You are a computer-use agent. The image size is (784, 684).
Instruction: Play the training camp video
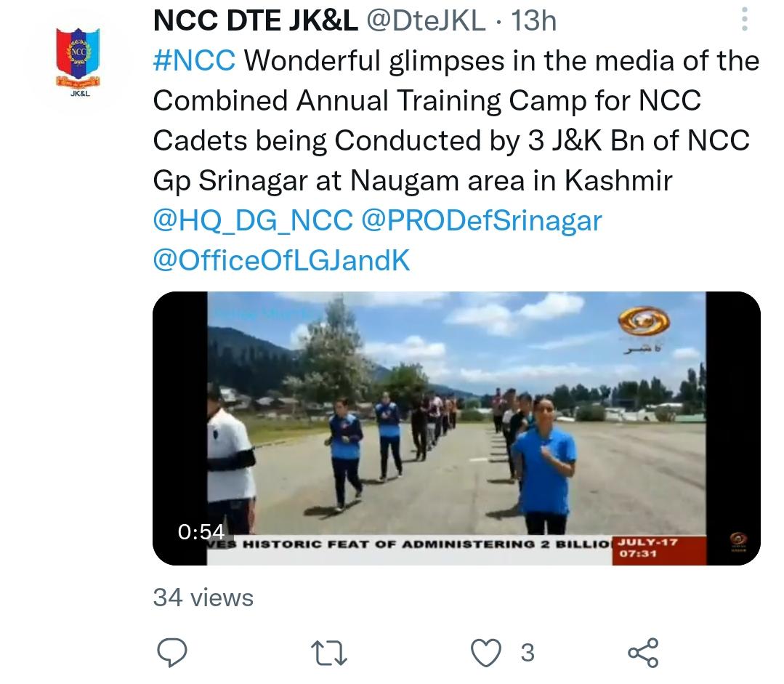(456, 428)
